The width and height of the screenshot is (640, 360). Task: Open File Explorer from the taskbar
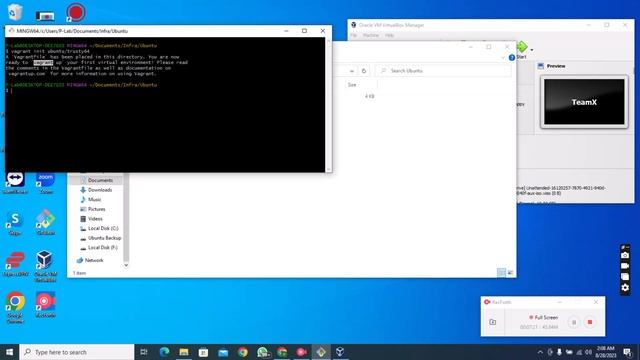point(184,352)
